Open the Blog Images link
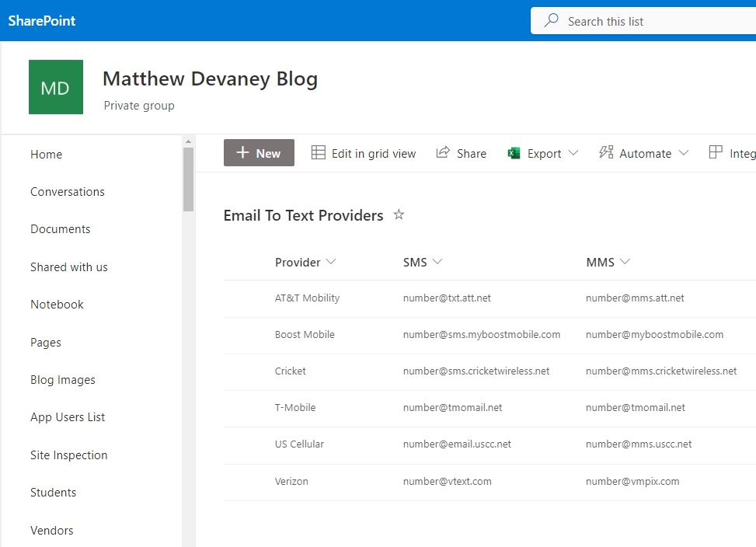 62,379
